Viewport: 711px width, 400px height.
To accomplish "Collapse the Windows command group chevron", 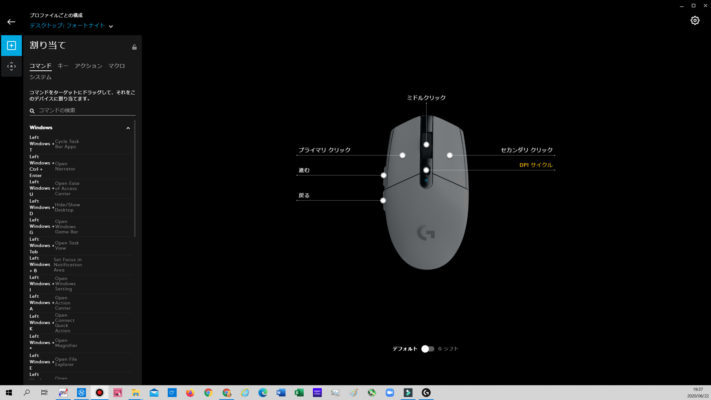I will [128, 128].
